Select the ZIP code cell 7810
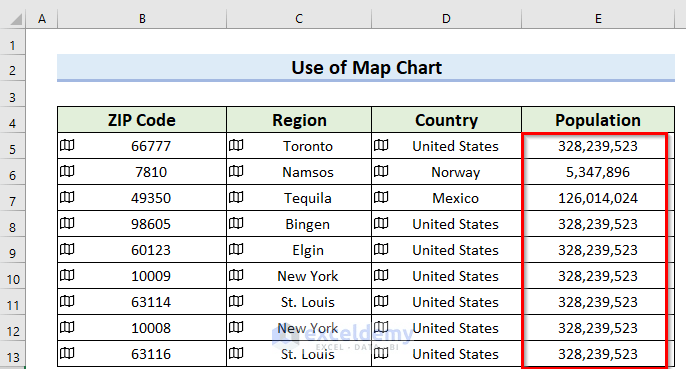The image size is (686, 369). (x=142, y=172)
